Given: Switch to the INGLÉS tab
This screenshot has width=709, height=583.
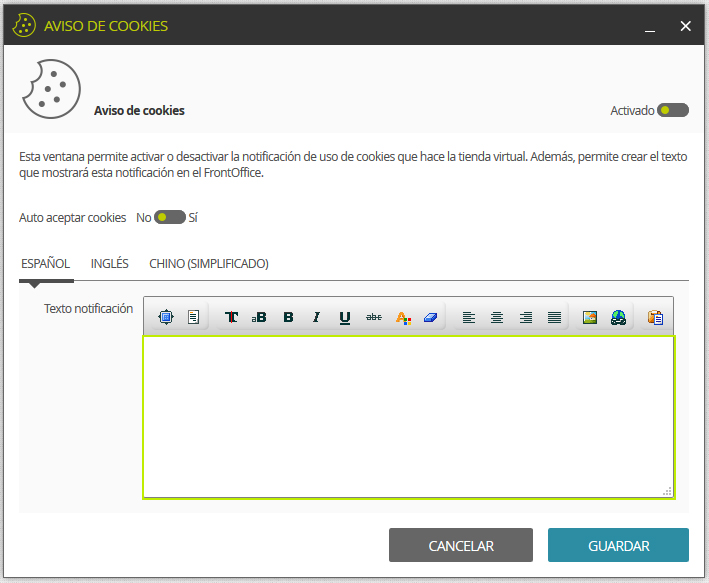Looking at the screenshot, I should click(x=109, y=264).
